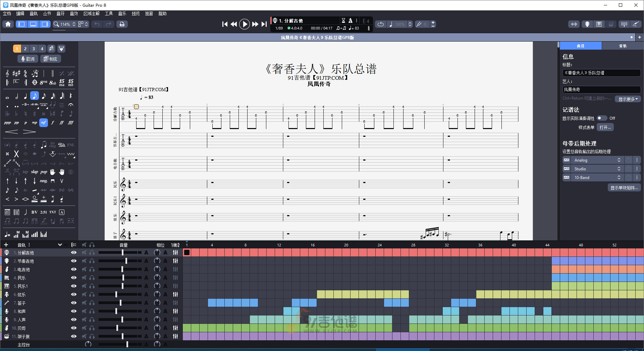Open the design mode dropdown triangle

[x=61, y=49]
